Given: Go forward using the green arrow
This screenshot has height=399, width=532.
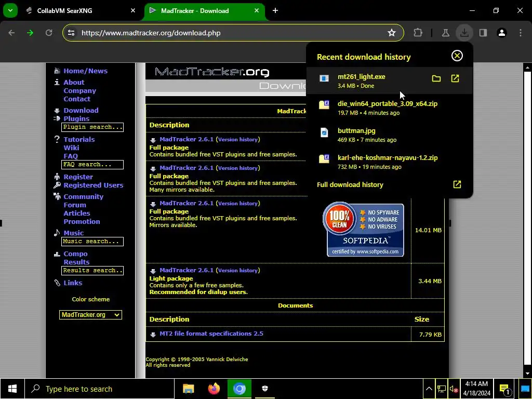Looking at the screenshot, I should 30,33.
